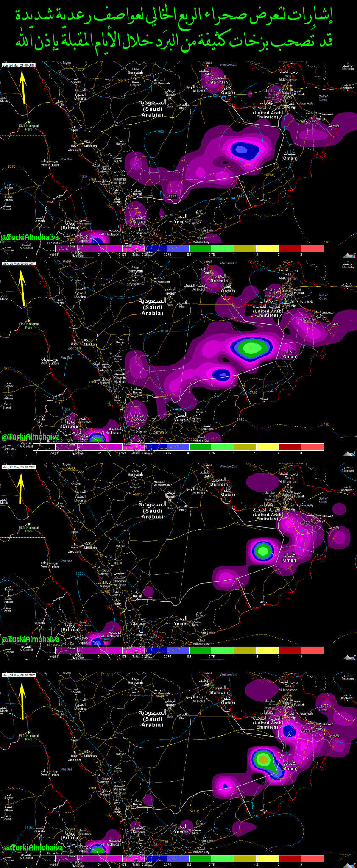Click the (Oman) label in 00:00 map

pos(290,356)
